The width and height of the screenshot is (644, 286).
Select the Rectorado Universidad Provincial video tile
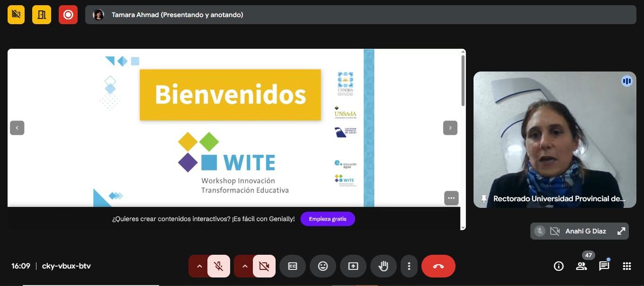click(x=555, y=140)
